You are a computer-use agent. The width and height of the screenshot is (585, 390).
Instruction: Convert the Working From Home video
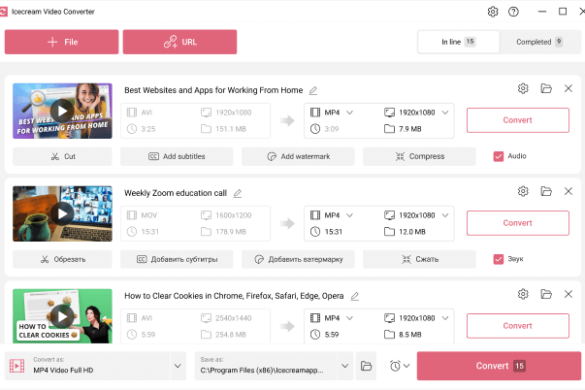pyautogui.click(x=518, y=120)
